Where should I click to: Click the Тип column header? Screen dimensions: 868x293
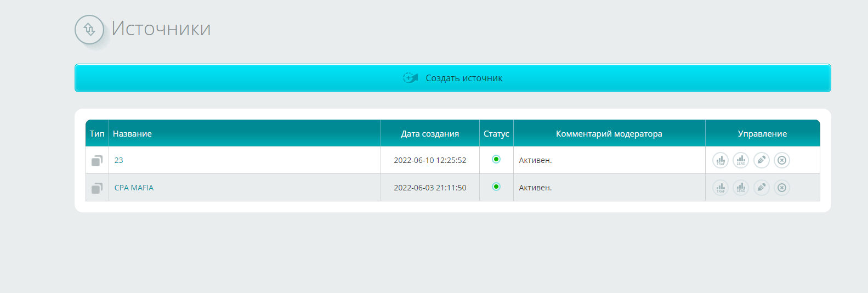point(97,133)
